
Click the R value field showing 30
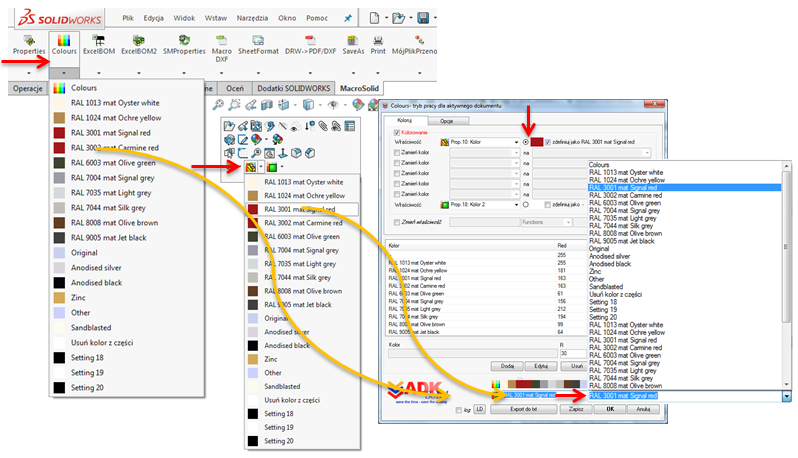pos(573,353)
